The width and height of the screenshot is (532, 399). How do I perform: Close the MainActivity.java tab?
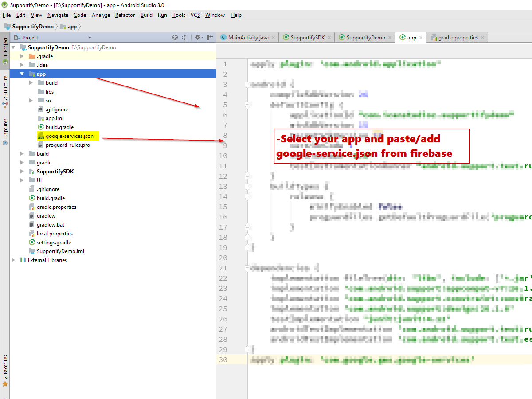pyautogui.click(x=273, y=38)
